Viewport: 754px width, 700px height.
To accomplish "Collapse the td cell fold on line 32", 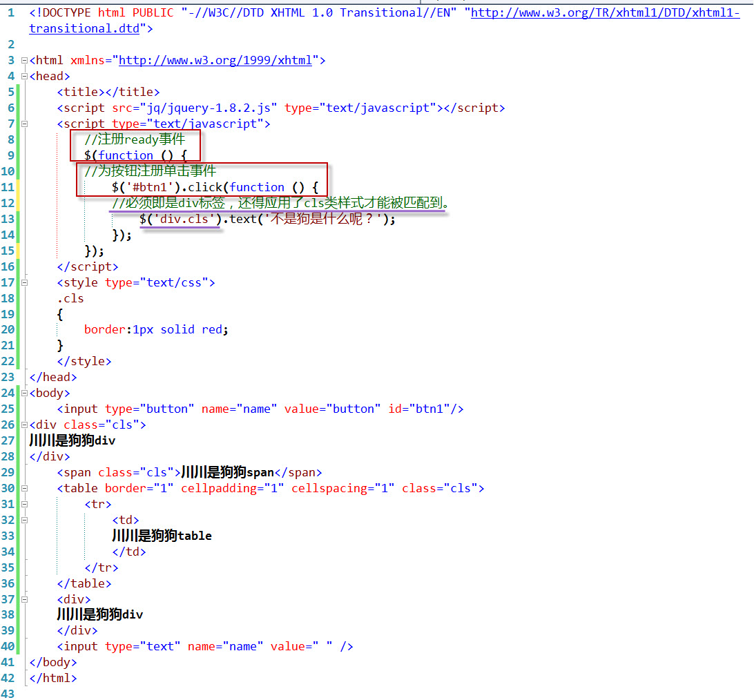I will tap(24, 519).
